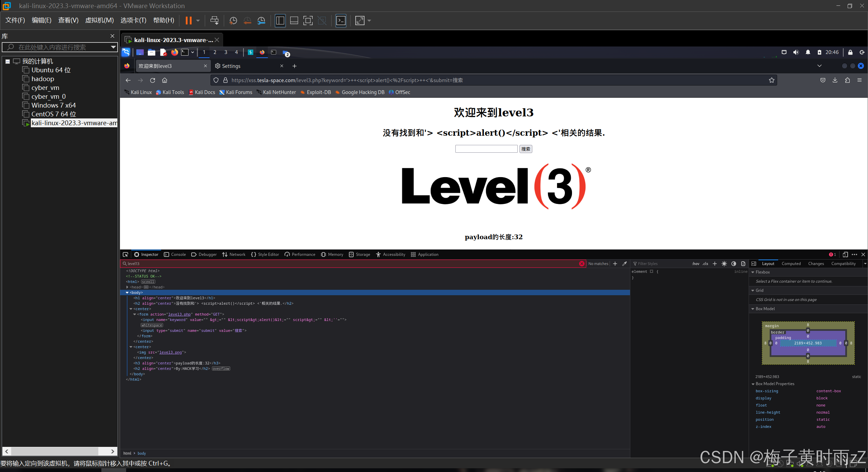This screenshot has width=868, height=472.
Task: Open the Firefox extensions menu
Action: (847, 80)
